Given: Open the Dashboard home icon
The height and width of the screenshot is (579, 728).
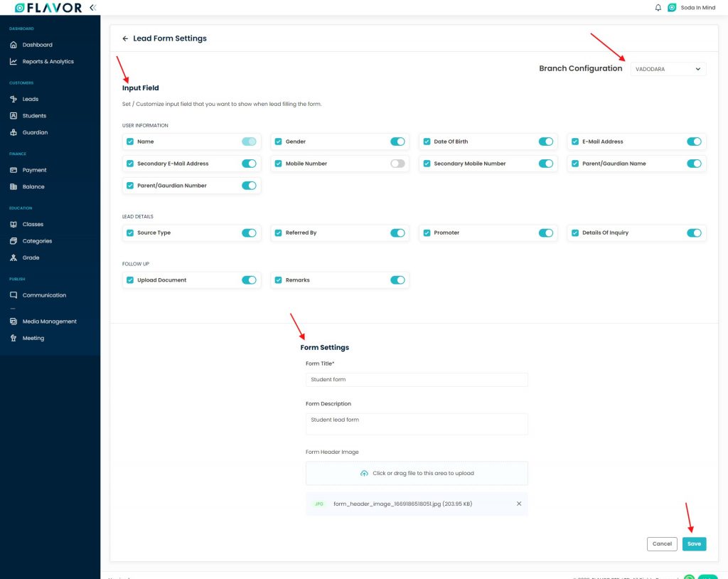Looking at the screenshot, I should (x=14, y=45).
